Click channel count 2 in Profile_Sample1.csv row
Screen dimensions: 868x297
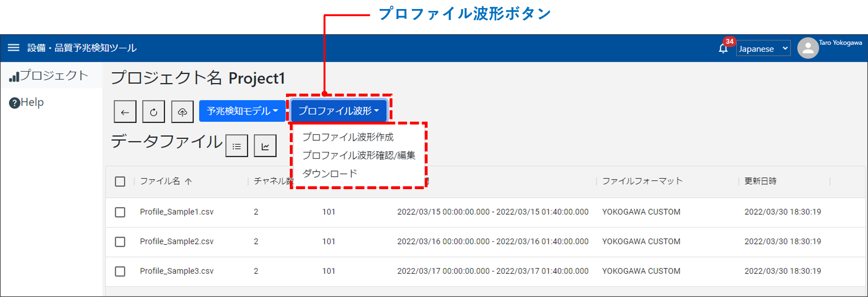pos(256,212)
